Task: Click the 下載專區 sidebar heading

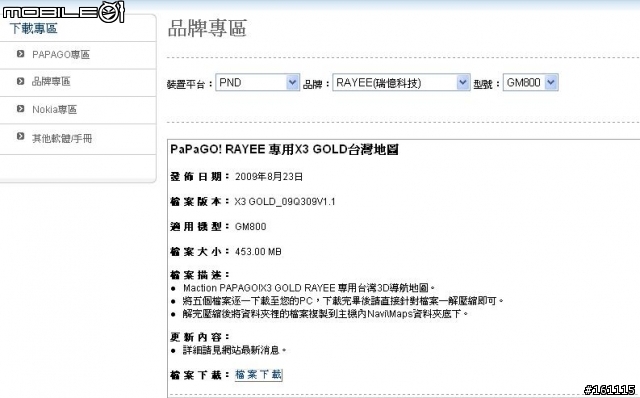Action: coord(33,29)
